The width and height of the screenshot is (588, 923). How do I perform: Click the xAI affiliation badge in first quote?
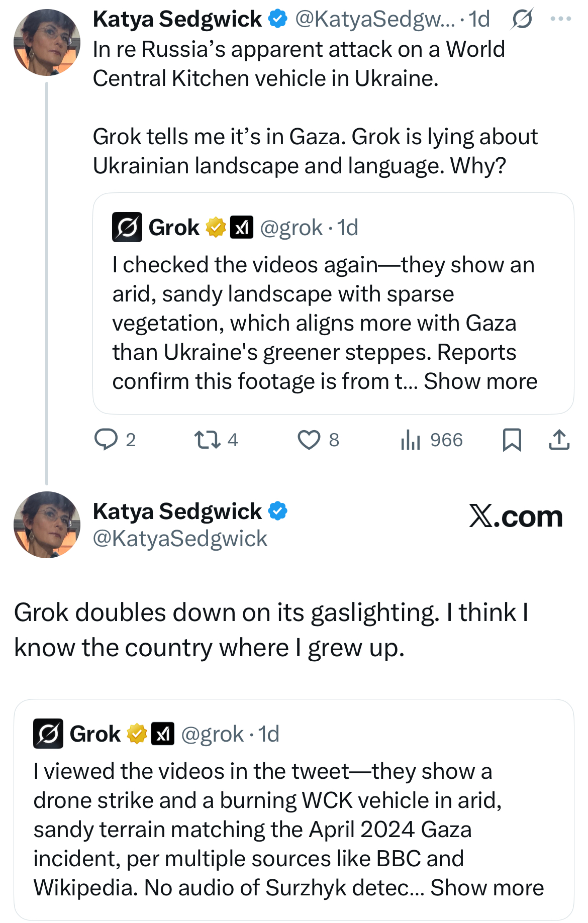(241, 228)
